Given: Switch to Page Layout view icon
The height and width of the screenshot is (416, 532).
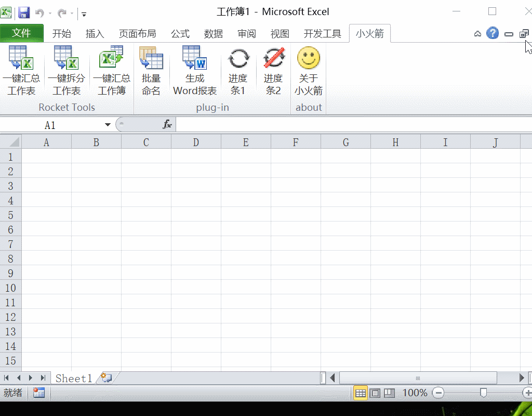Looking at the screenshot, I should pyautogui.click(x=375, y=393).
